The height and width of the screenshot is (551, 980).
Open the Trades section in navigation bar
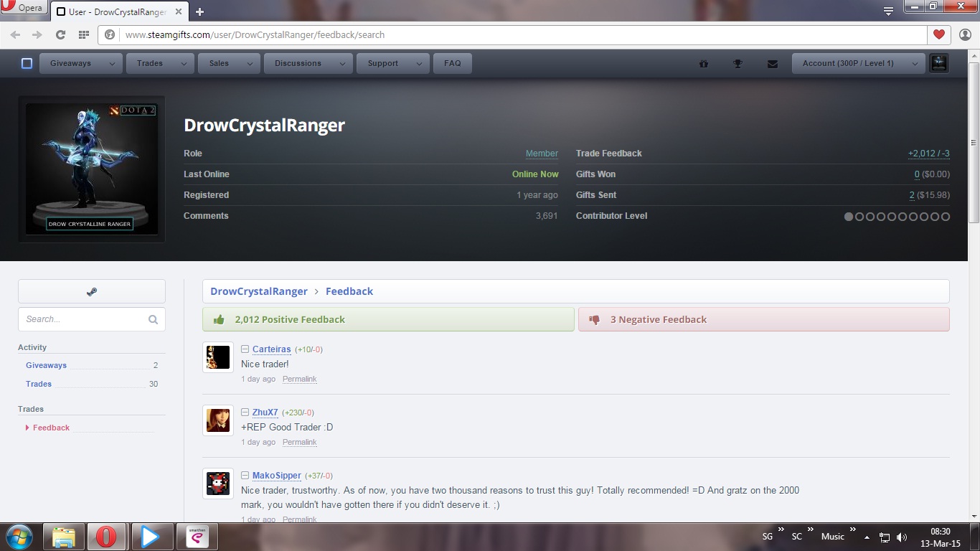(x=149, y=63)
